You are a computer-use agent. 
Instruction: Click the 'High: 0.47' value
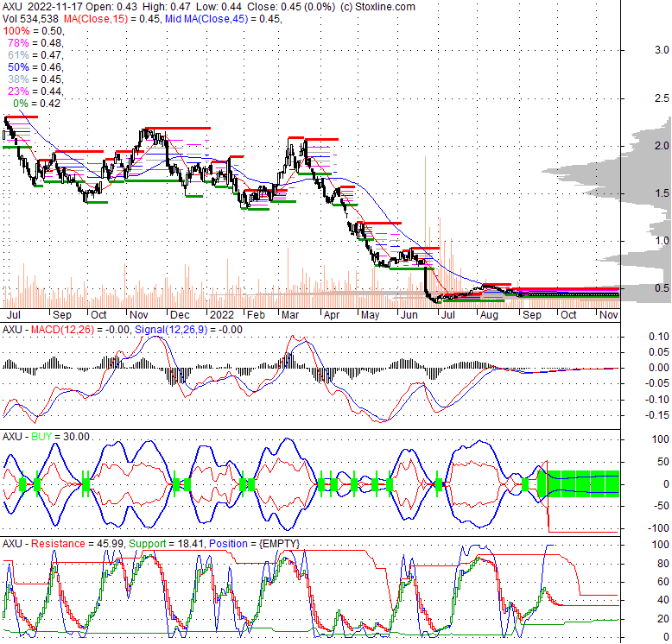tap(167, 7)
